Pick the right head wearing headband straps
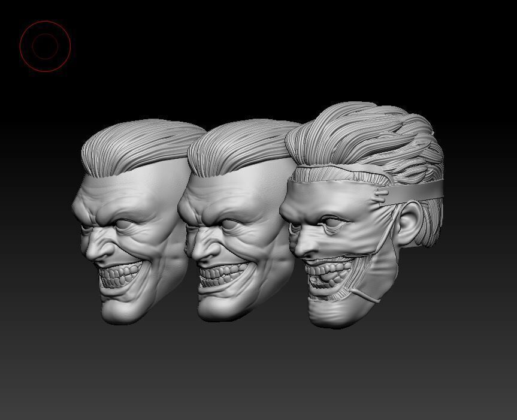 click(362, 214)
